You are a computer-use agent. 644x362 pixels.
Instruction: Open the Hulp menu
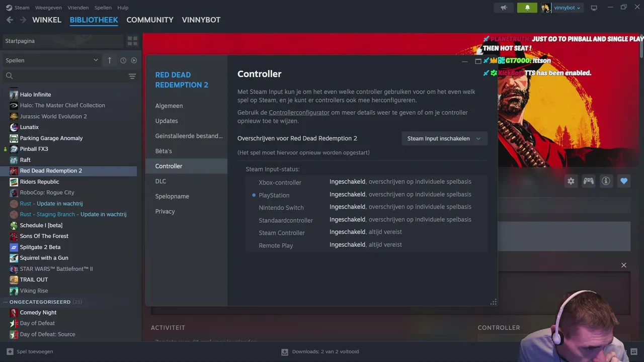point(123,8)
